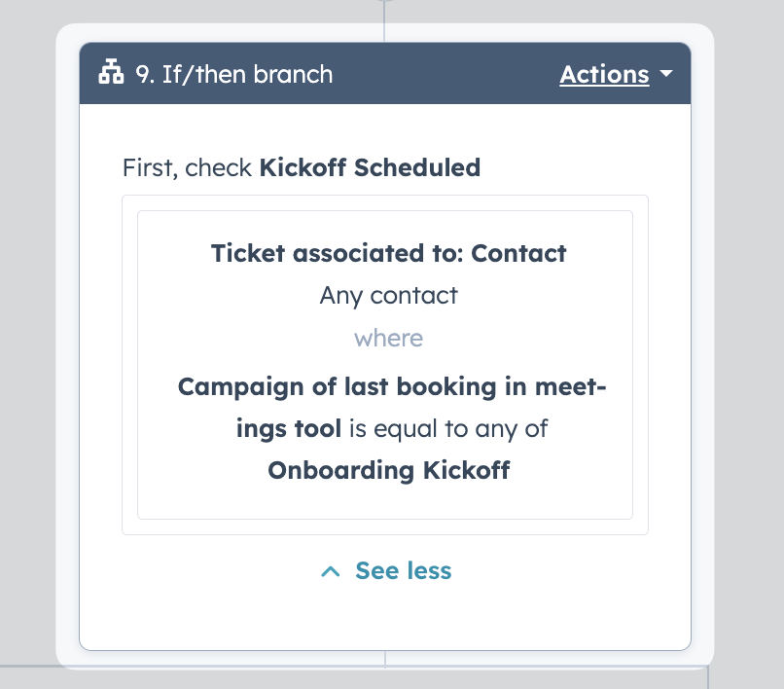Select the '9. If/then branch' header title
This screenshot has height=689, width=784.
[x=234, y=75]
